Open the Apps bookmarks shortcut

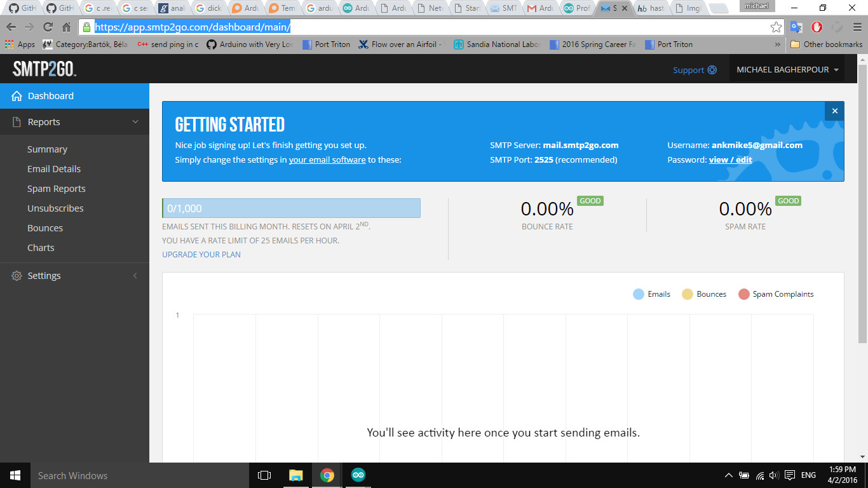(x=20, y=44)
